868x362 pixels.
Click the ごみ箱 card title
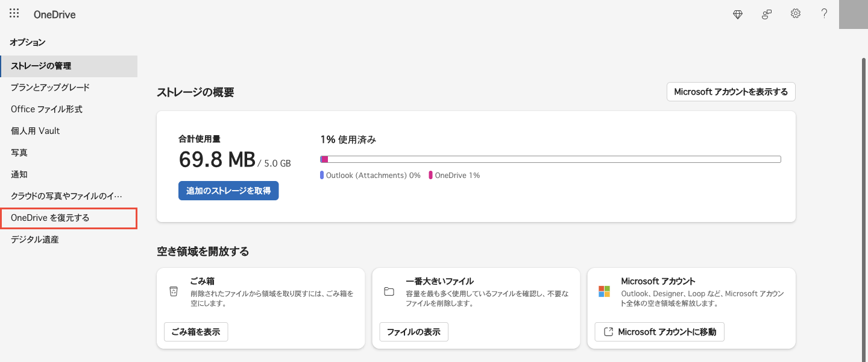click(203, 281)
